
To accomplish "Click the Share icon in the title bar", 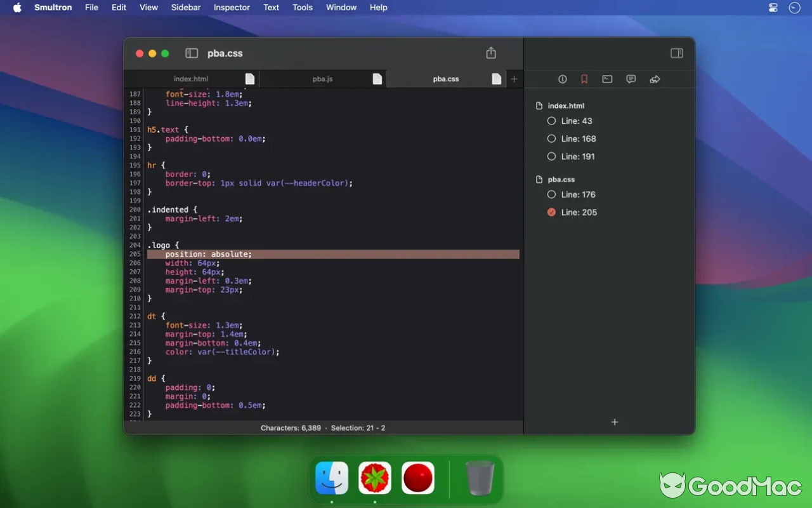I will pos(490,53).
